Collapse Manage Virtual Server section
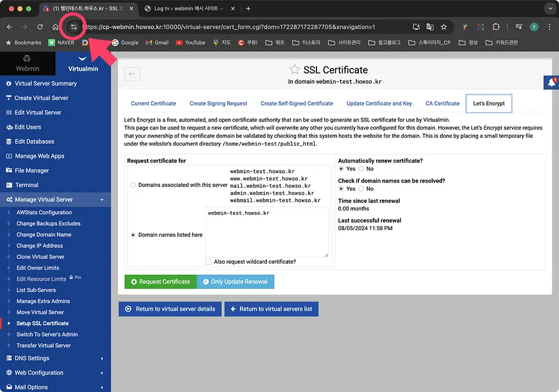Screen dimensions: 559x392 tap(55, 200)
